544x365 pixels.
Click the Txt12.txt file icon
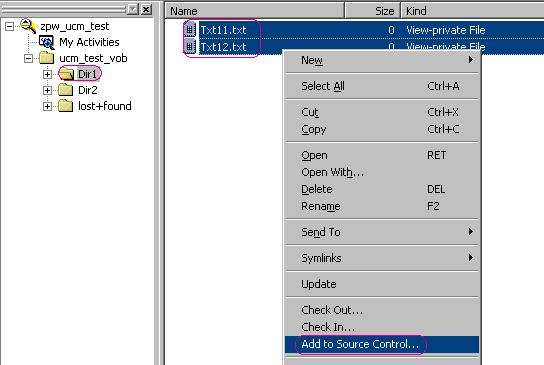coord(189,46)
